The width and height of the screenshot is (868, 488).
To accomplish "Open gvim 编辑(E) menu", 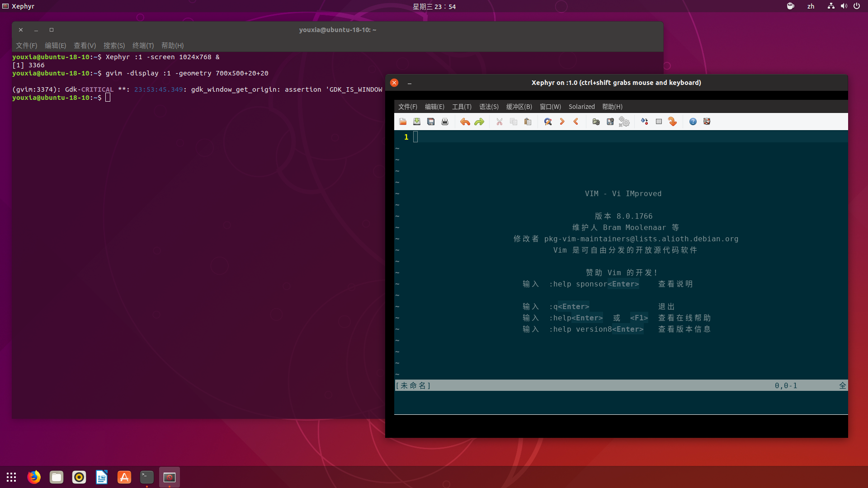I will 434,107.
